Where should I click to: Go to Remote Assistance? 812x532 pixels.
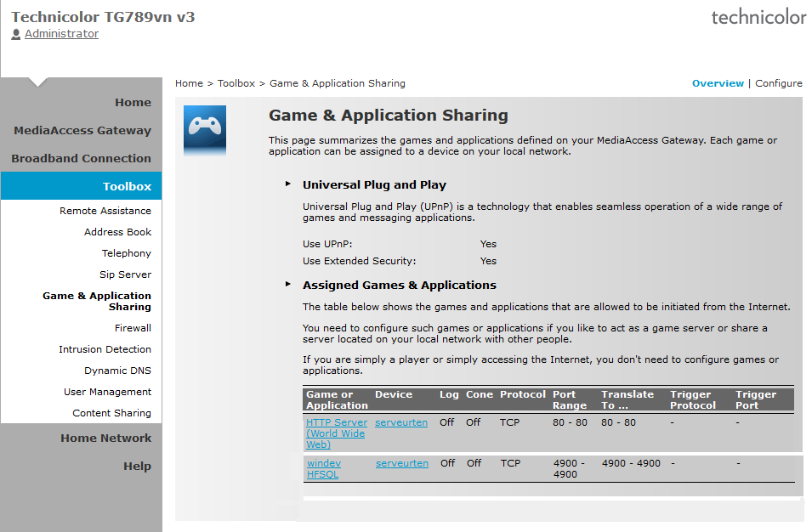pyautogui.click(x=105, y=211)
